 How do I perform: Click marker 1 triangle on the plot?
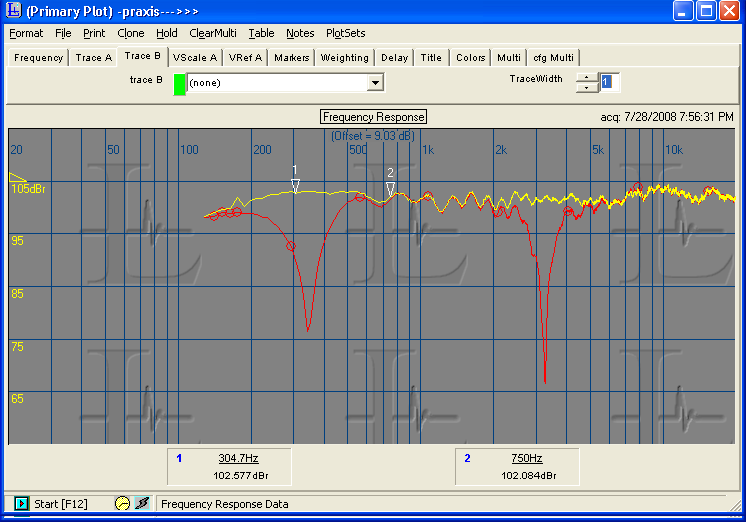(x=295, y=185)
